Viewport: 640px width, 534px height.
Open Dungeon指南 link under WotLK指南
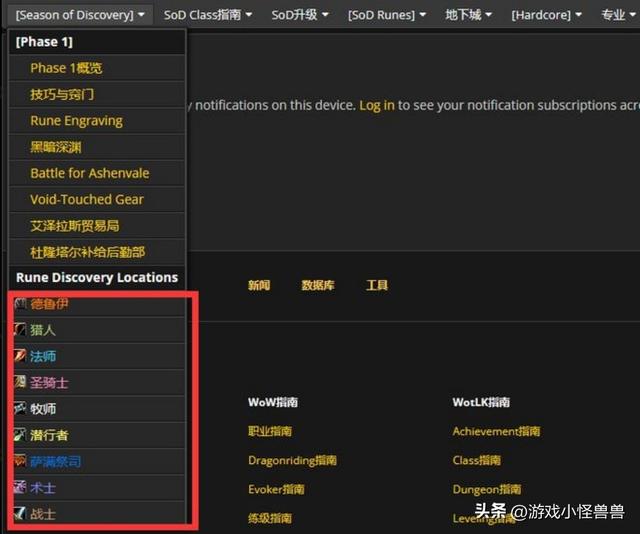(x=487, y=489)
